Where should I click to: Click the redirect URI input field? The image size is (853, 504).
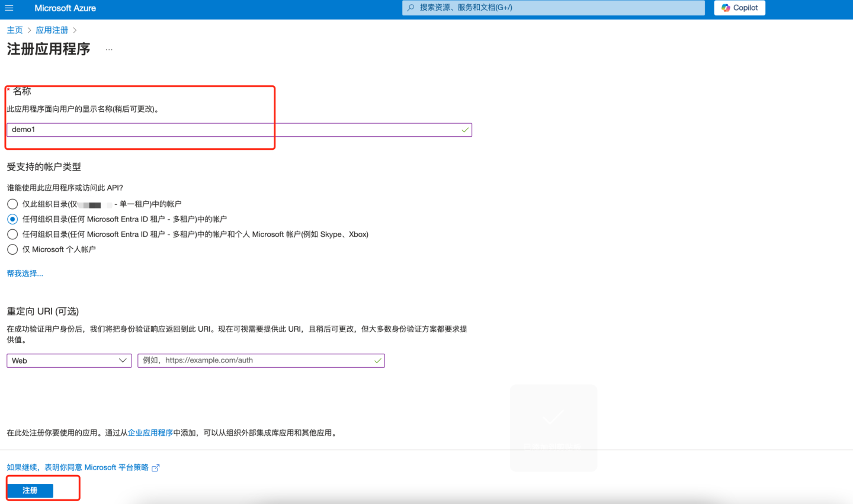click(261, 361)
